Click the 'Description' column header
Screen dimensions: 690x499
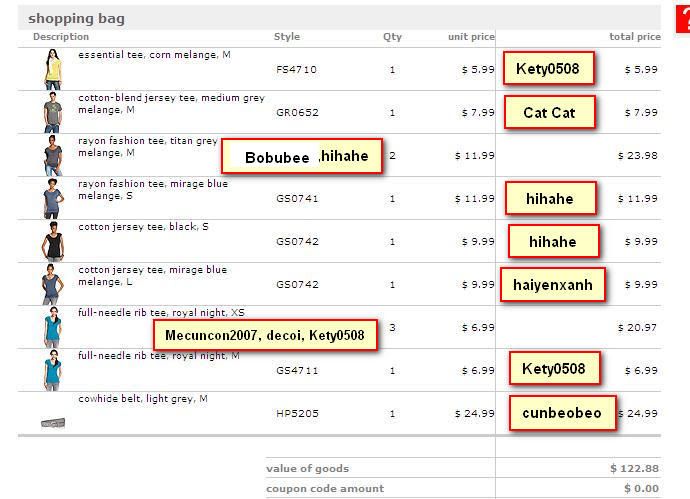click(61, 37)
